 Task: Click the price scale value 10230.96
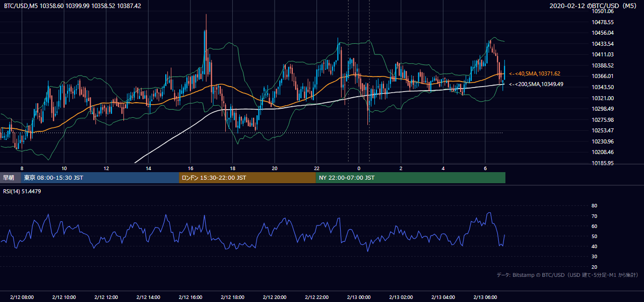602,141
